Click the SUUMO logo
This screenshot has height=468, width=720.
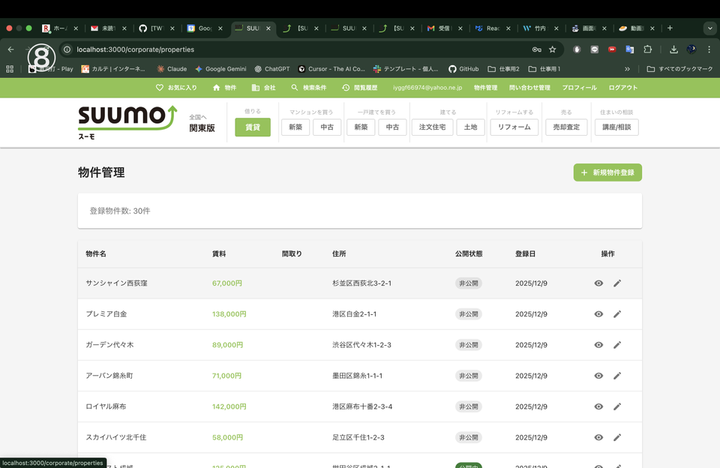pos(119,121)
